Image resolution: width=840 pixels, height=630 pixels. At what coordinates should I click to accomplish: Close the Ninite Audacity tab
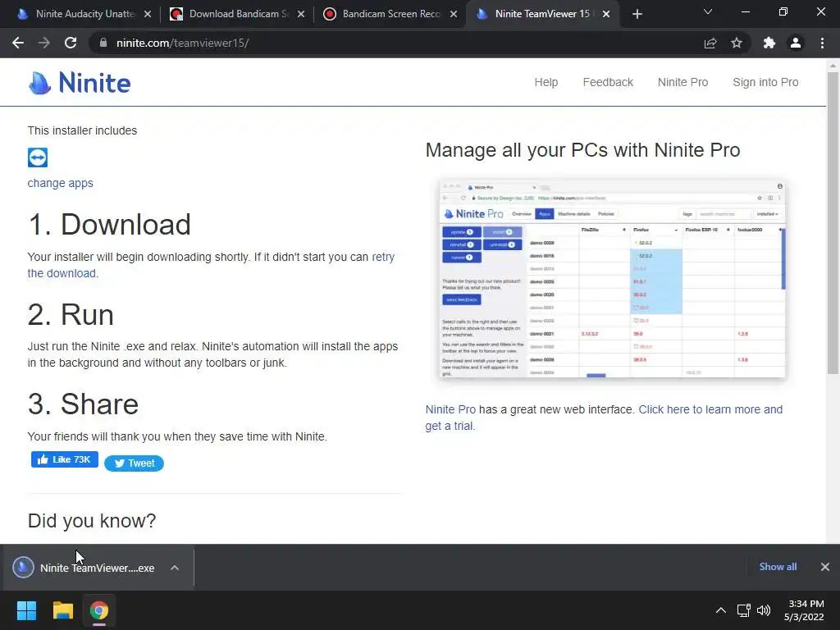[148, 14]
